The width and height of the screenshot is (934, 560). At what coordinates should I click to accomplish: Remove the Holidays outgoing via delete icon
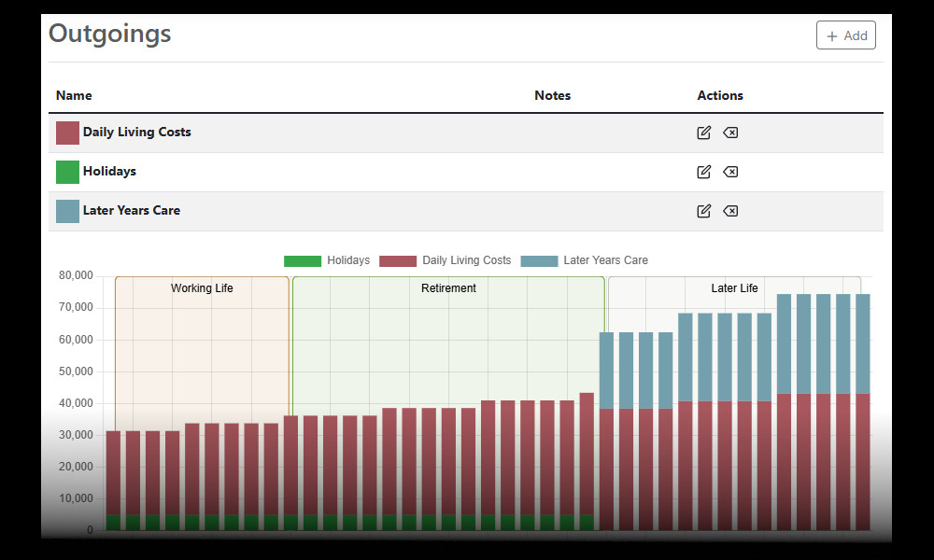730,172
